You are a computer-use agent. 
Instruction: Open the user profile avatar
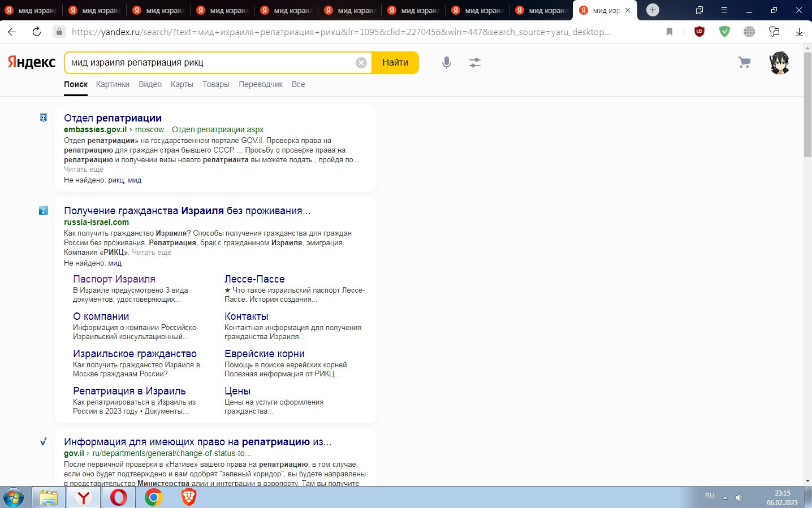pyautogui.click(x=780, y=63)
